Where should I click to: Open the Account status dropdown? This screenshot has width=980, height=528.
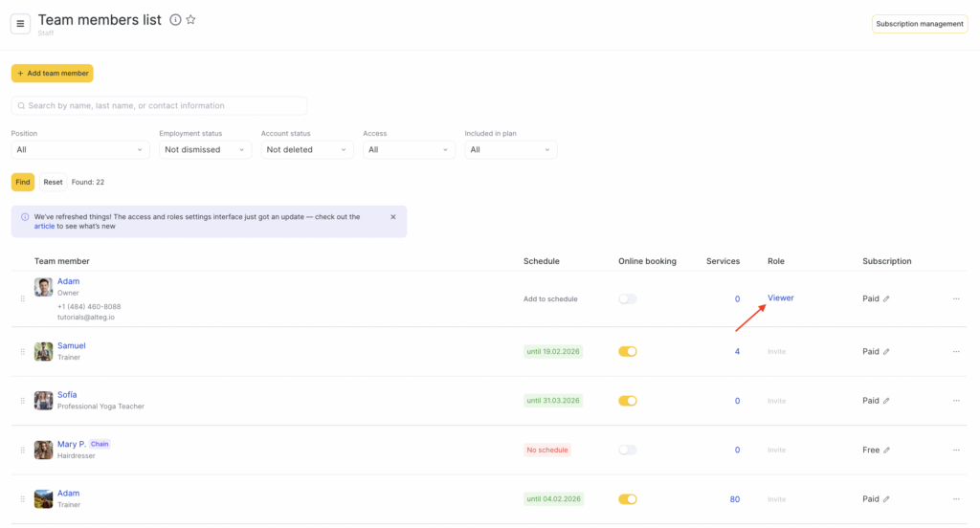point(307,150)
